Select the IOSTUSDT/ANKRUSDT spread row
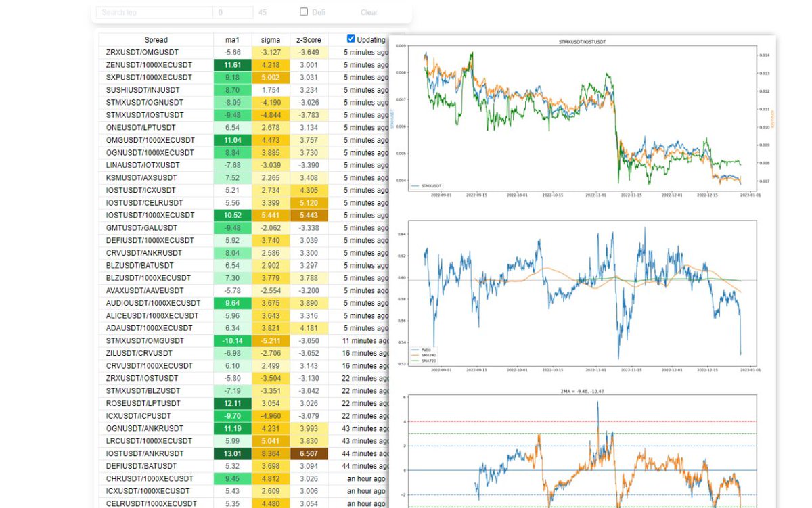The width and height of the screenshot is (812, 508). [156, 453]
